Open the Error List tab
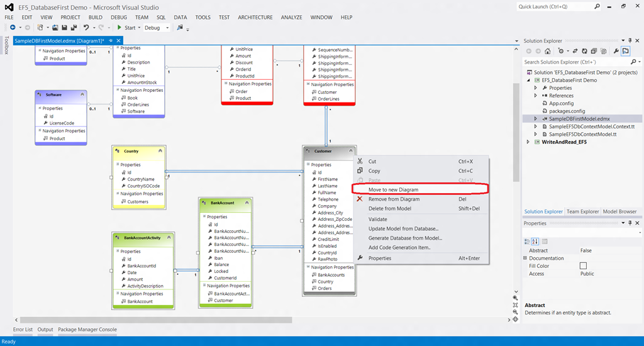Viewport: 644px width, 346px height. pyautogui.click(x=23, y=330)
